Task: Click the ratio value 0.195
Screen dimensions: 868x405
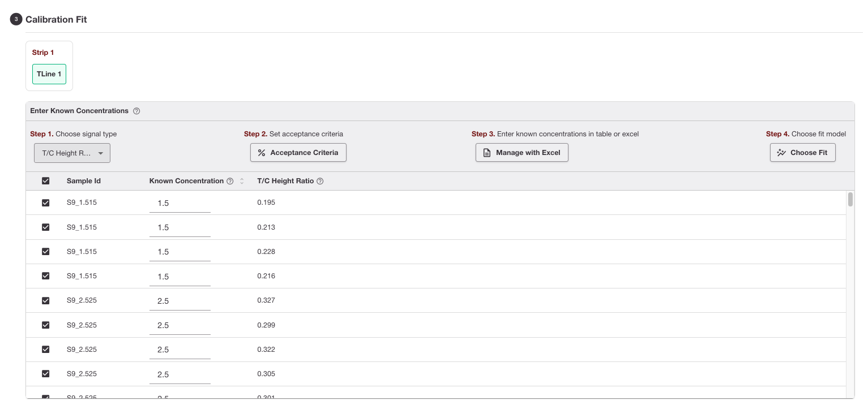Action: 266,202
